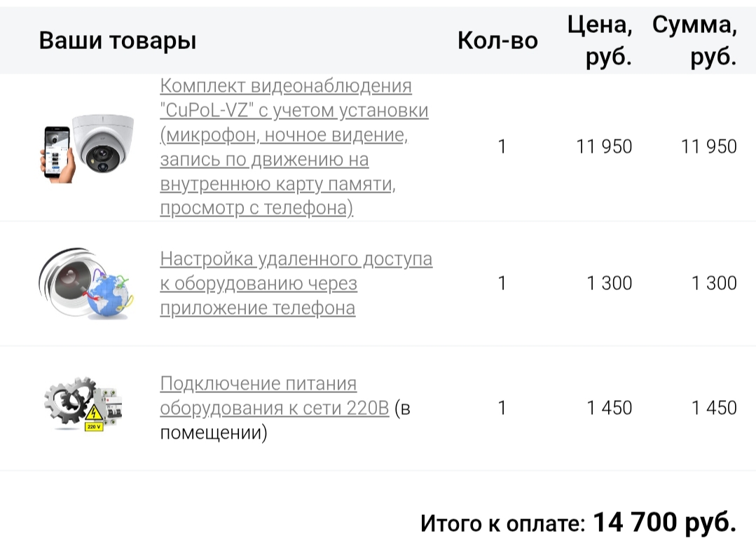
Task: Click the "Итого к оплате: 14 700 руб." total
Action: [x=578, y=523]
